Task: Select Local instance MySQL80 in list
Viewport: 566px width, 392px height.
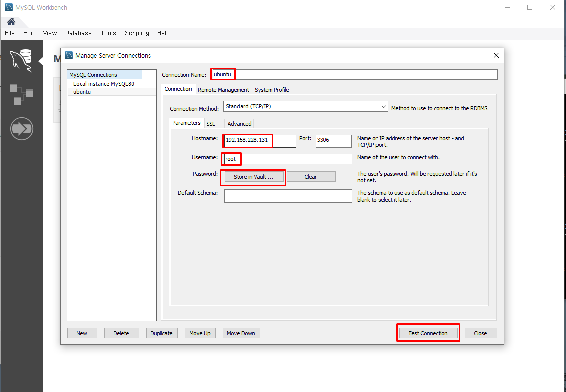Action: (x=104, y=84)
